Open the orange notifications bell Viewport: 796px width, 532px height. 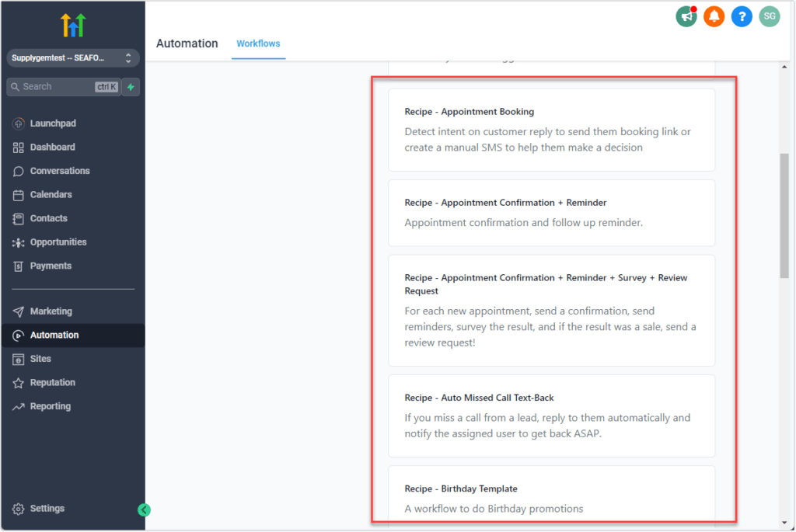714,17
